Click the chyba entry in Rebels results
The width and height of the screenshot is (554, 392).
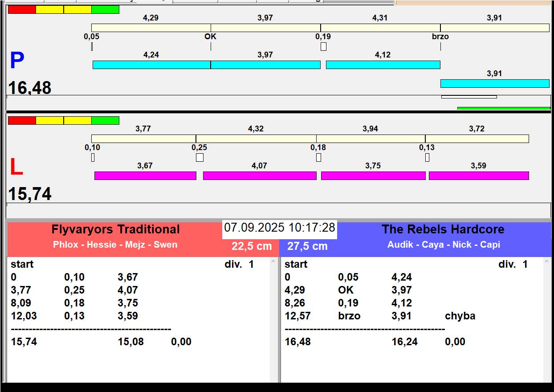pyautogui.click(x=460, y=316)
